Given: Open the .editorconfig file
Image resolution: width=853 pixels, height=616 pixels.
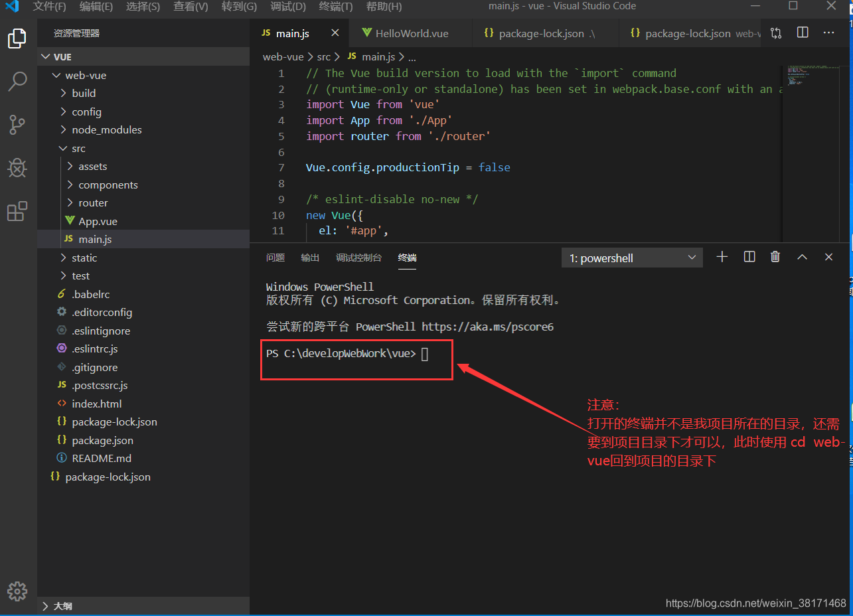Looking at the screenshot, I should click(143, 313).
